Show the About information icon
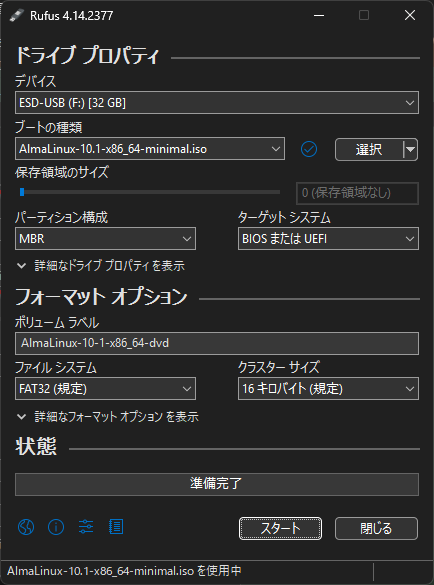The image size is (434, 585). click(x=56, y=527)
